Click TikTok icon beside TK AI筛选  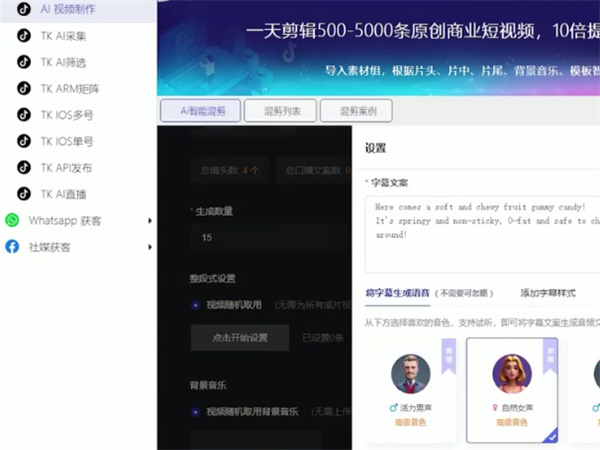(24, 62)
